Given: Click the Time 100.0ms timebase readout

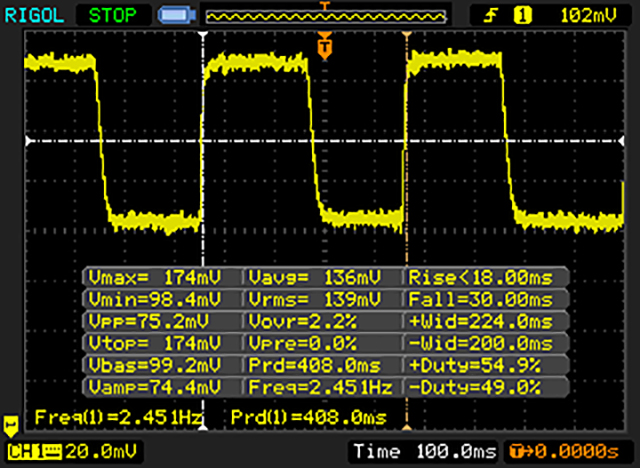Looking at the screenshot, I should (424, 452).
